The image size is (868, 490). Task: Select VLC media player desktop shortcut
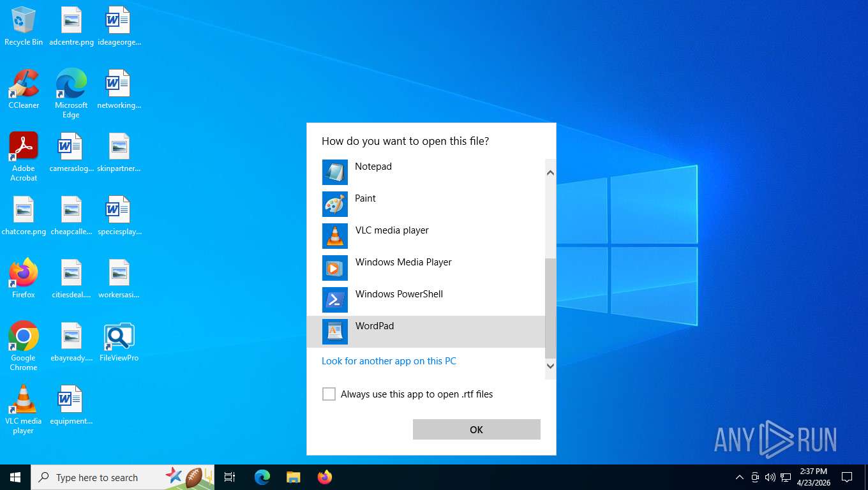[x=24, y=409]
